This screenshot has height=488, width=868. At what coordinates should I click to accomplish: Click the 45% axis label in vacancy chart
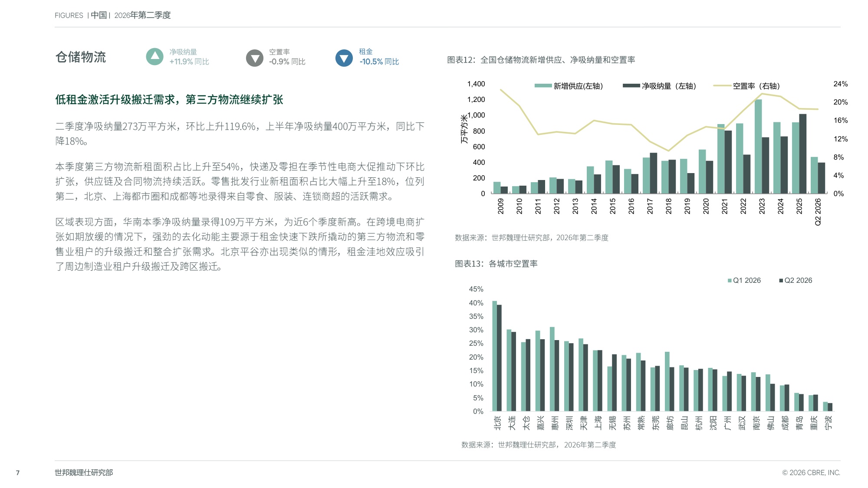tap(476, 289)
